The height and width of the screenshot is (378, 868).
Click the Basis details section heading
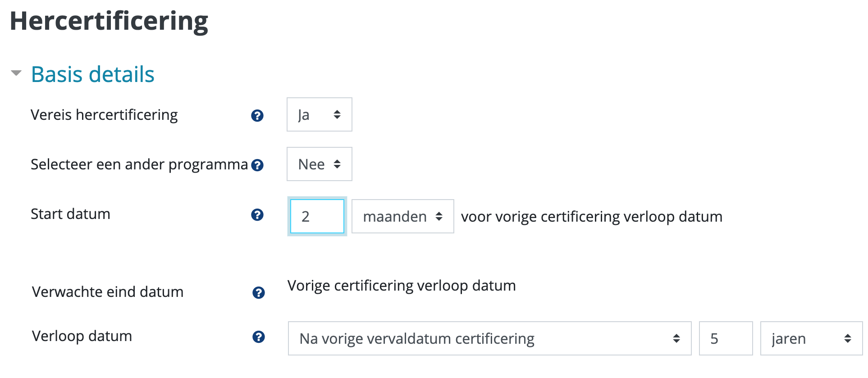point(93,74)
